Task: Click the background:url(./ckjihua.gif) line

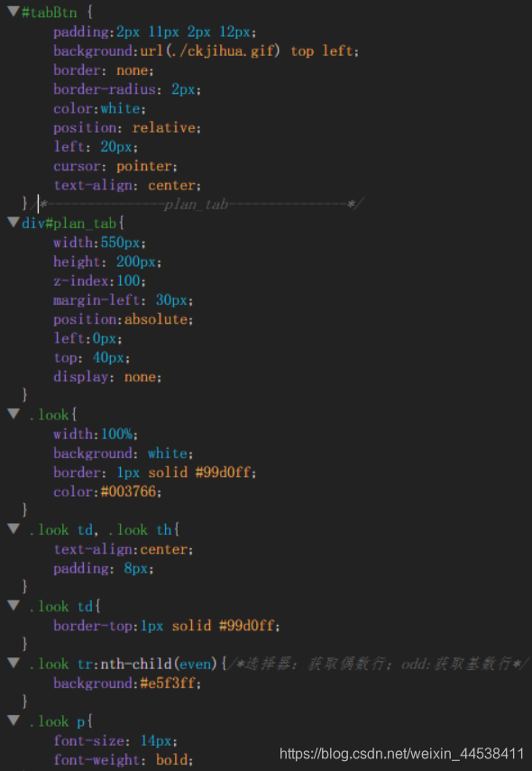Action: pyautogui.click(x=206, y=50)
